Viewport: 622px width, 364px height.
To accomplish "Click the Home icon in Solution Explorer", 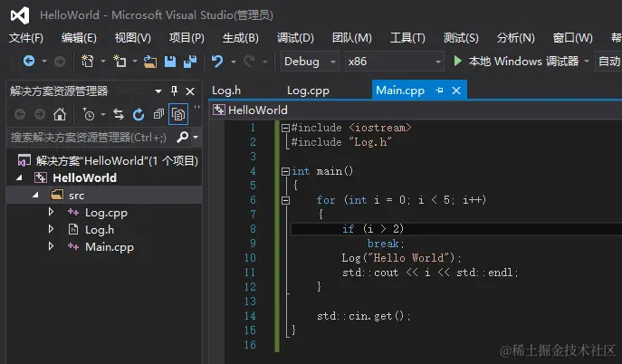I will [60, 114].
